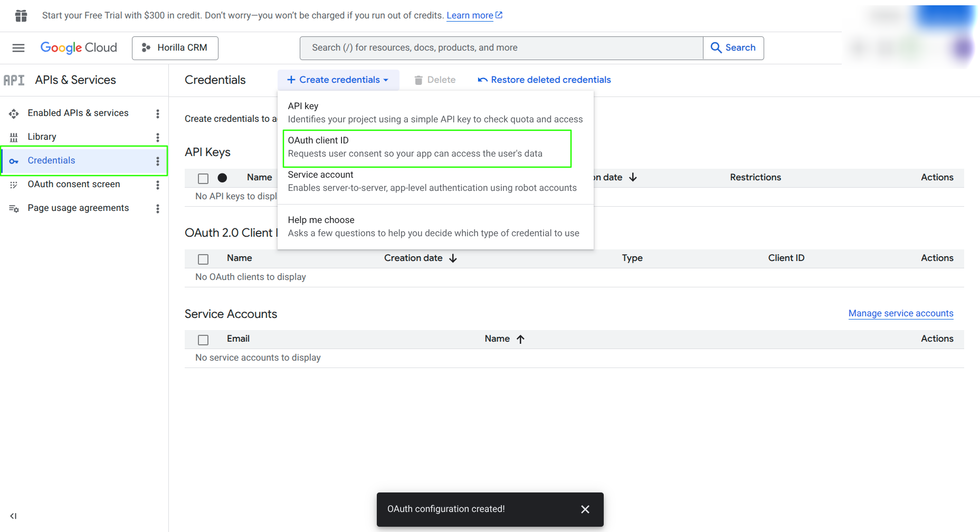Open more options for Library
The height and width of the screenshot is (532, 980).
coord(157,138)
